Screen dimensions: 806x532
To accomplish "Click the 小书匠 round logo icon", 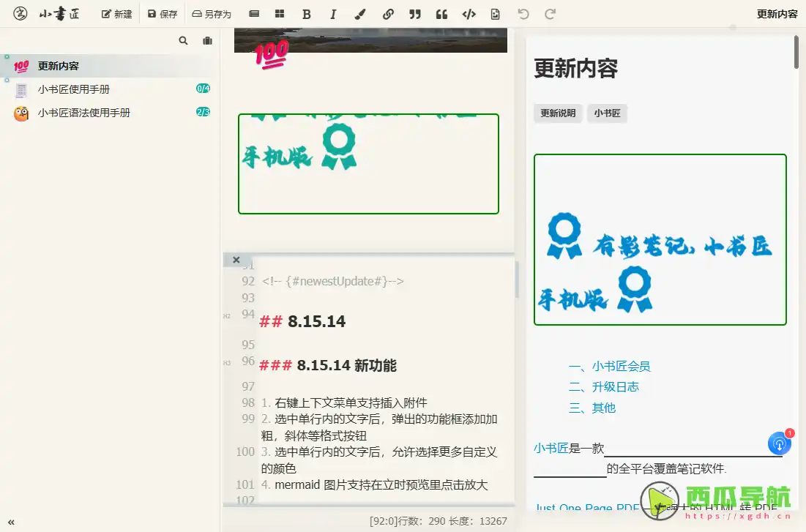I will 20,13.
